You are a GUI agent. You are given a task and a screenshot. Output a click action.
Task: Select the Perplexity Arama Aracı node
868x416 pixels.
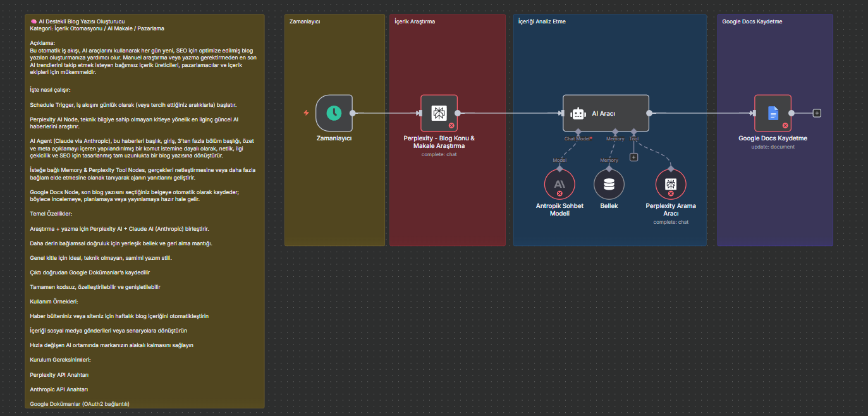click(671, 184)
